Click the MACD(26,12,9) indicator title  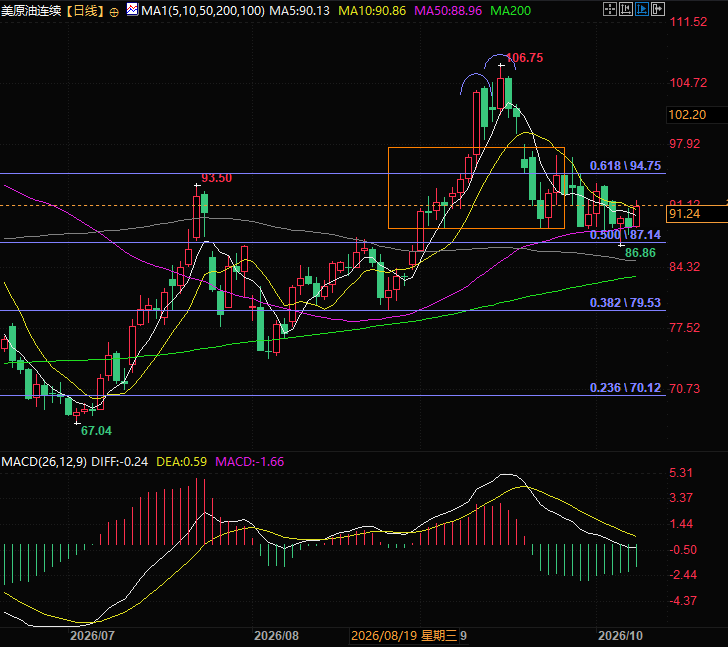point(44,462)
